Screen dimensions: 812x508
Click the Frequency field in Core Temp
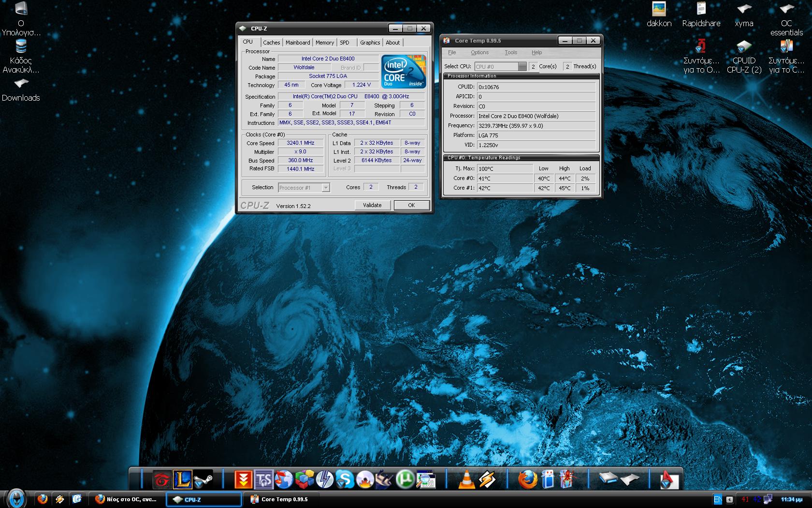point(536,126)
